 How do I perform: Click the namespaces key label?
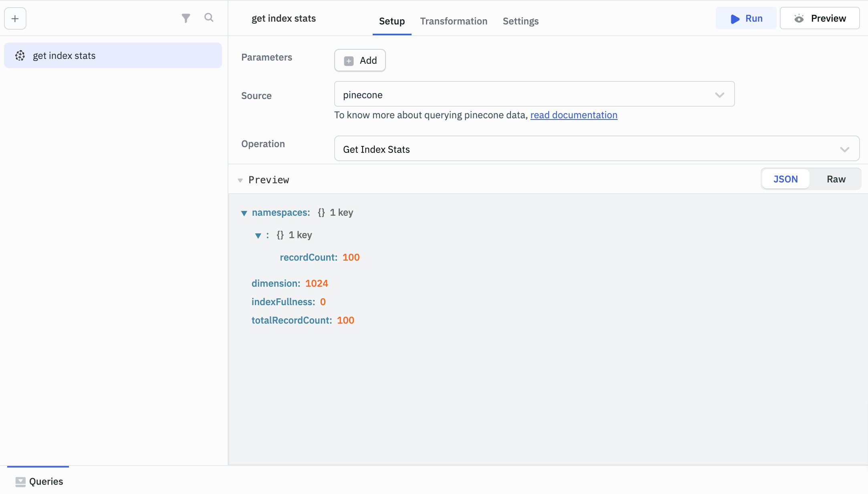pos(281,213)
